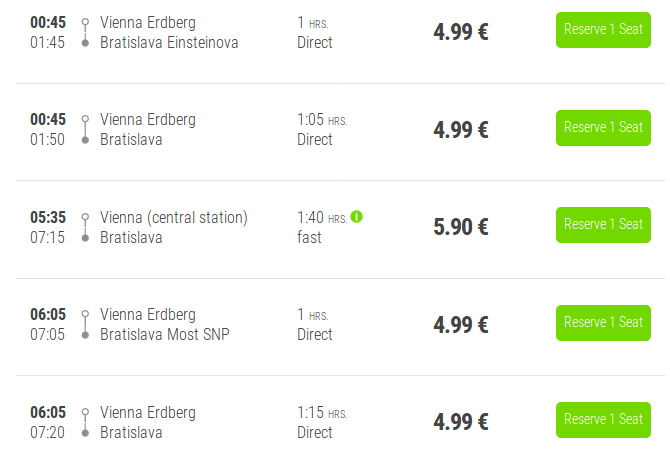Select the 5.90 € price
Screen dimensions: 670x466
tap(461, 227)
